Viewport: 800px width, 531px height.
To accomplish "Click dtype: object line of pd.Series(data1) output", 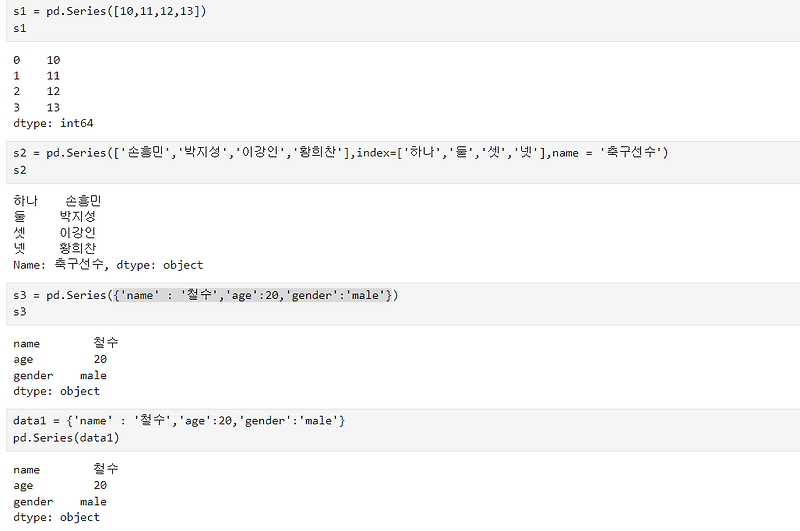I will tap(57, 517).
